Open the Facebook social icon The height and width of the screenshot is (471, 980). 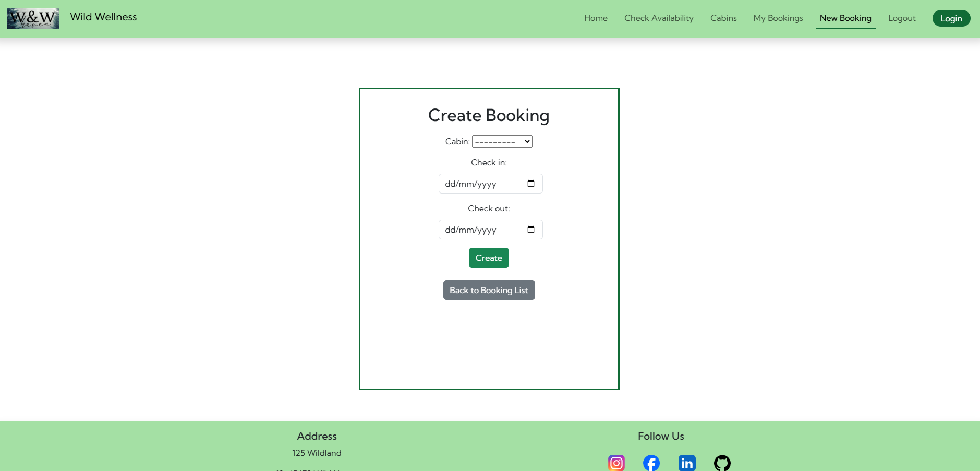click(651, 463)
